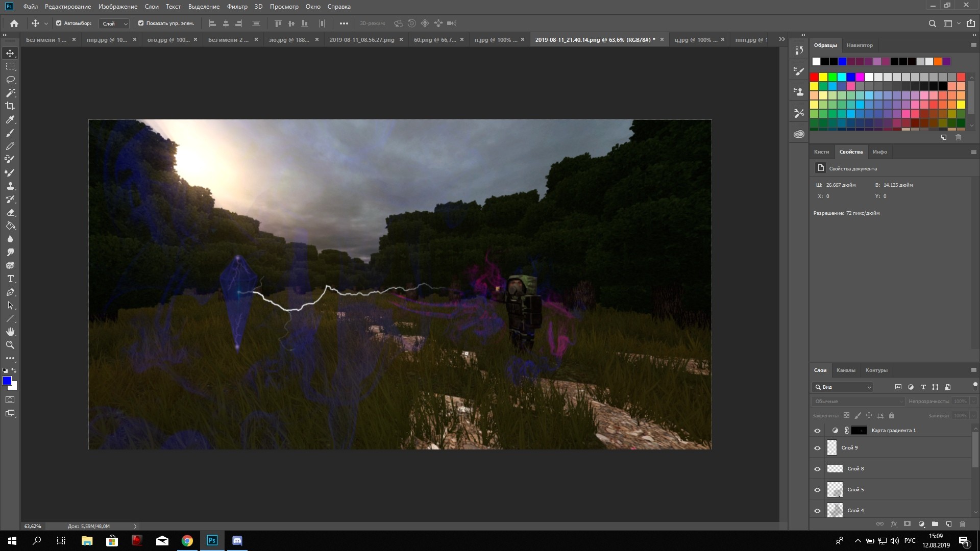Expand the hidden document tabs chevron

click(782, 39)
